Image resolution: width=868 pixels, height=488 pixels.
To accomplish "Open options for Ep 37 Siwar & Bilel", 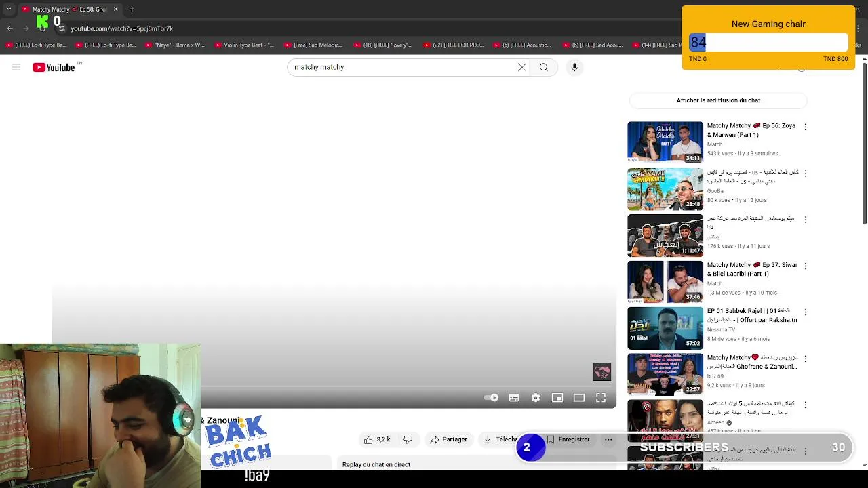I will click(806, 266).
